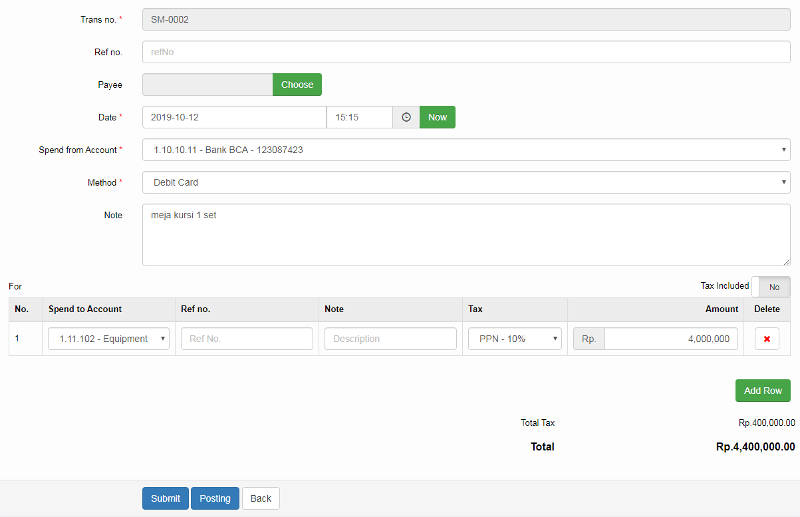
Task: Click the Add Row button
Action: coord(762,390)
